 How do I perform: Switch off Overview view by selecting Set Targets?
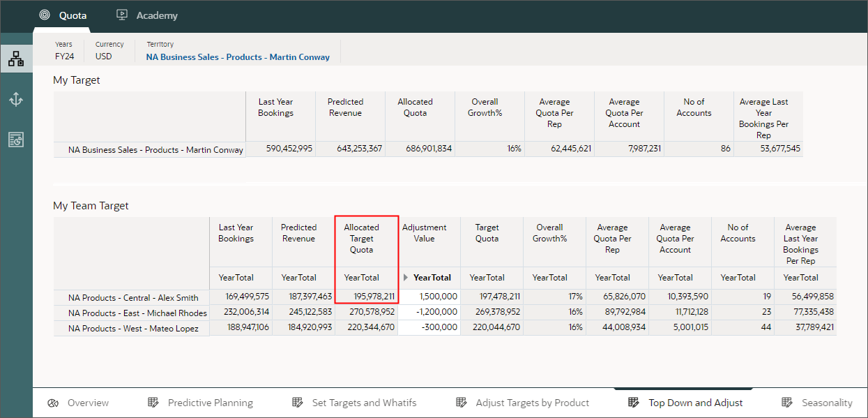pos(365,403)
